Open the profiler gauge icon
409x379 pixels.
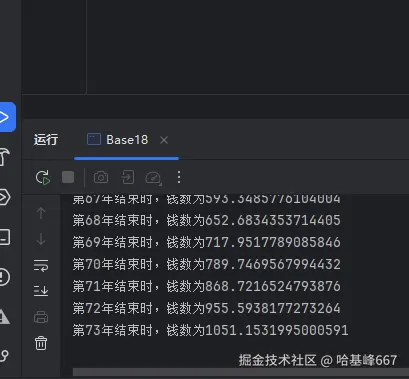(153, 177)
